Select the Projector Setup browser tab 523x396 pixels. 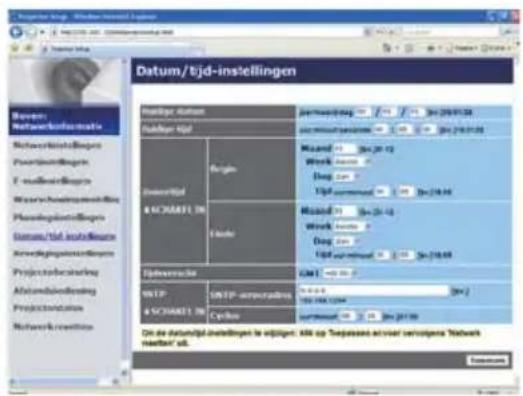[x=122, y=49]
